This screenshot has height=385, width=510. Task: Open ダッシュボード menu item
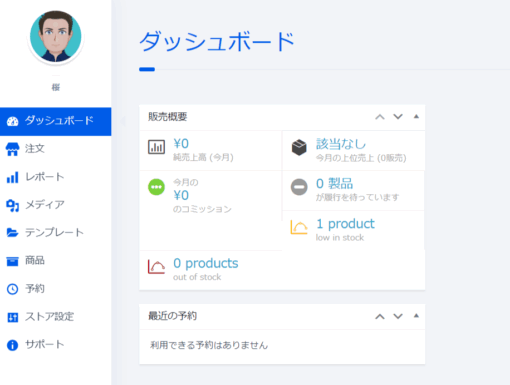point(56,121)
